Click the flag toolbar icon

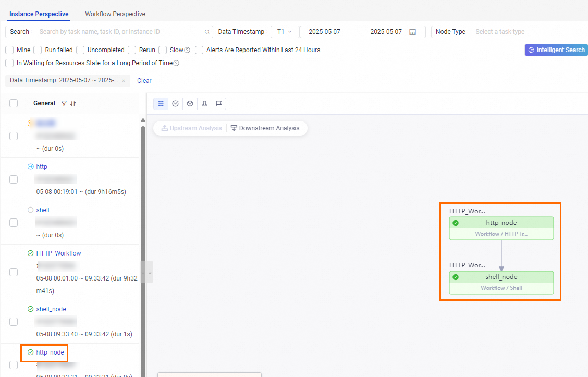[x=219, y=104]
